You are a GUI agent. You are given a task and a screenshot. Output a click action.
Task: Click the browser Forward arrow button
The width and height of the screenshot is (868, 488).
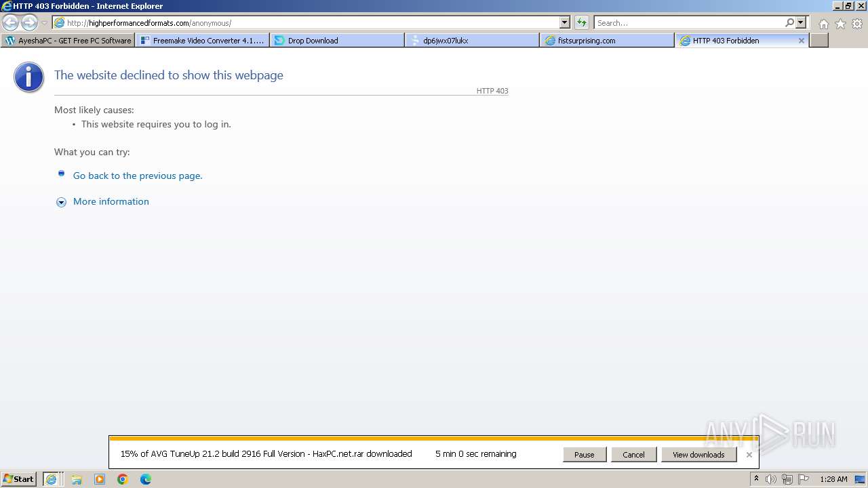tap(29, 22)
